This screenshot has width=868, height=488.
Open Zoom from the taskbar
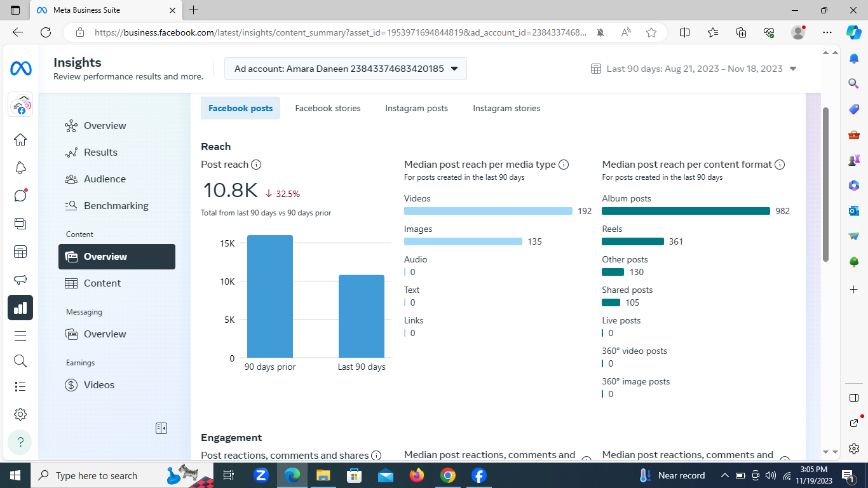pos(261,475)
